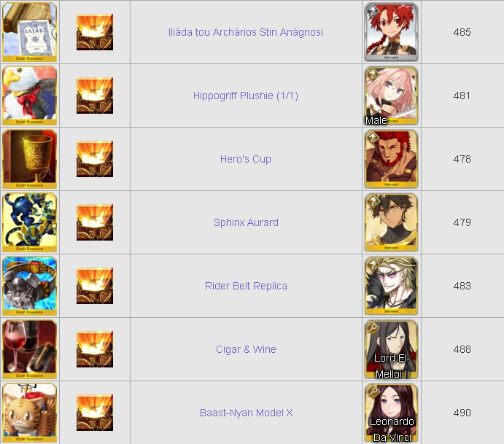Viewport: 504px width, 444px height.
Task: Click the blue sphinx craft essence icon
Action: tap(30, 222)
